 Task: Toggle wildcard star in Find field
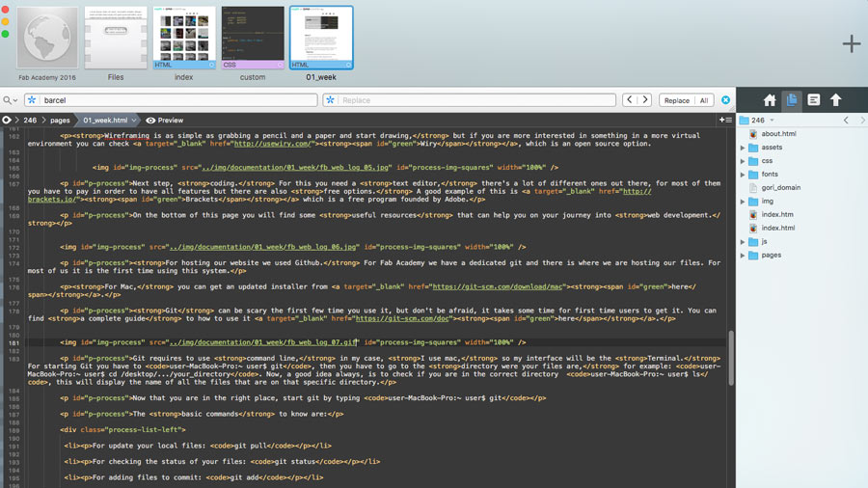[32, 100]
